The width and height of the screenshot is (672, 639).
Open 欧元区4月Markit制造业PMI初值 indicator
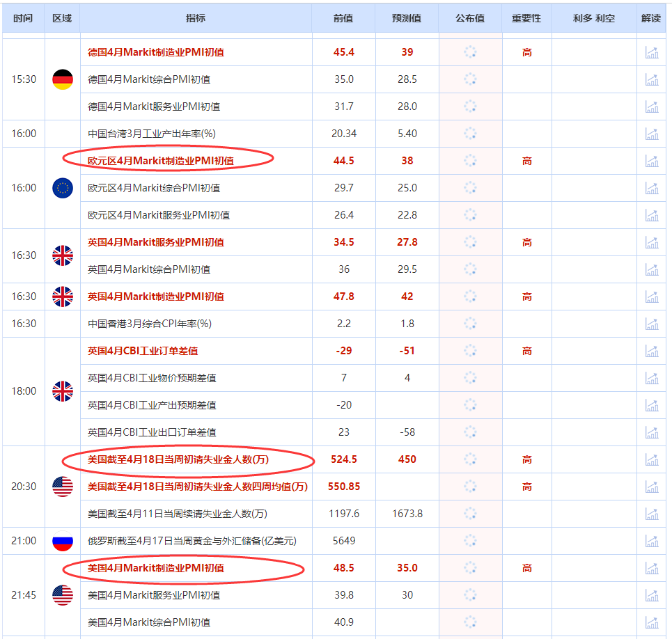coord(161,161)
